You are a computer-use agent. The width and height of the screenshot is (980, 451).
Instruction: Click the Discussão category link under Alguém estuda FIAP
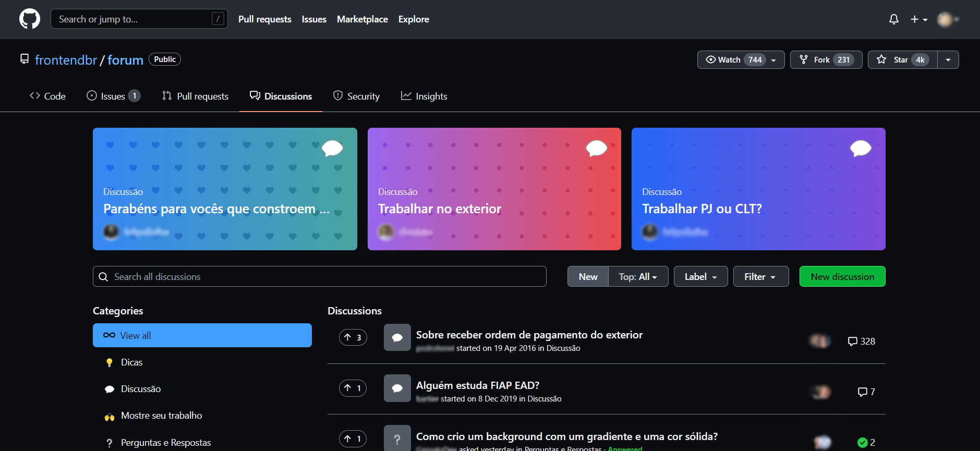click(544, 399)
